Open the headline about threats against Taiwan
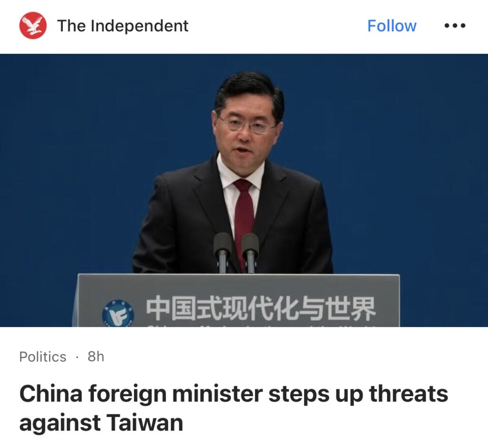This screenshot has height=448, width=488. point(234,408)
